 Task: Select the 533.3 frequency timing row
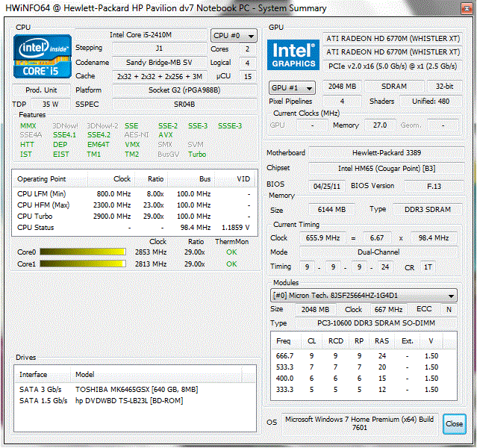click(364, 367)
